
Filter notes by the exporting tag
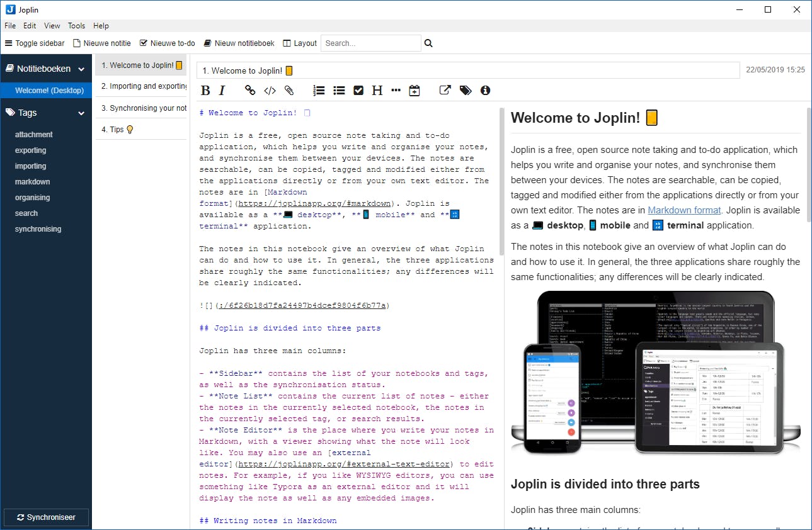31,150
